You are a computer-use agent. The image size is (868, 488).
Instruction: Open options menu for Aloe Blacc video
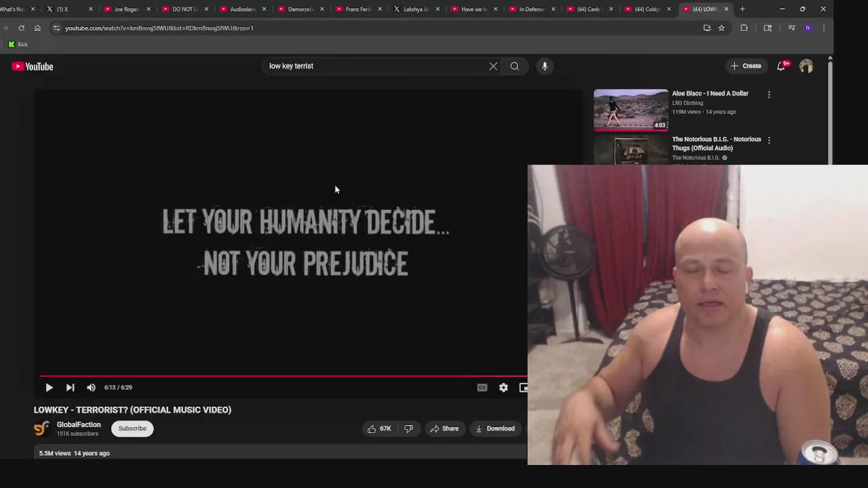click(x=769, y=94)
